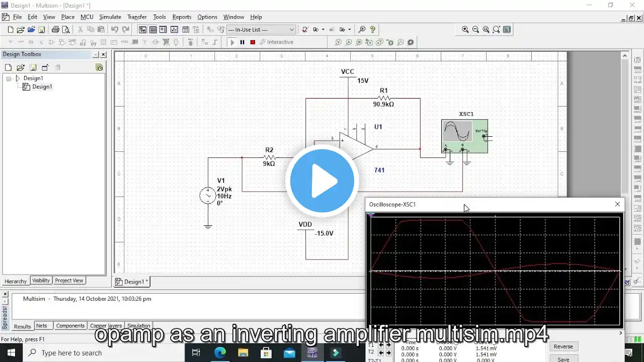The width and height of the screenshot is (644, 362).
Task: Open the Reports menu
Action: [182, 17]
